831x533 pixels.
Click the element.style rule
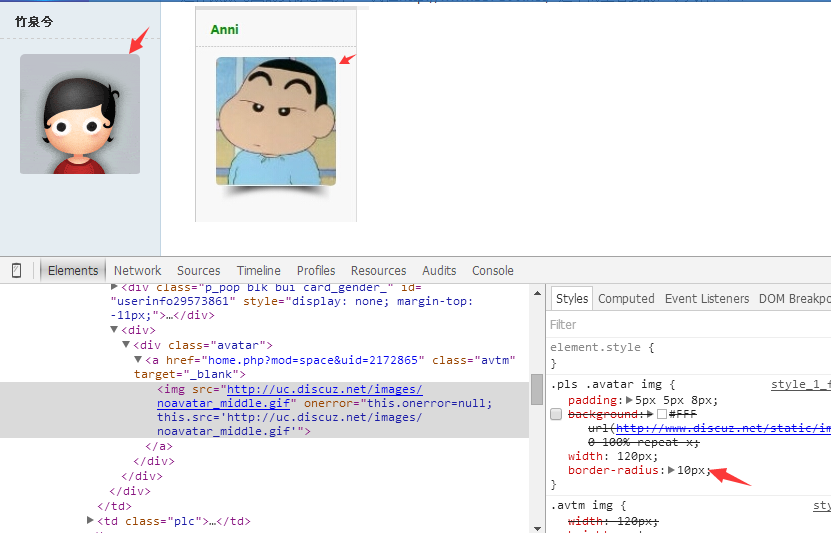pos(595,347)
